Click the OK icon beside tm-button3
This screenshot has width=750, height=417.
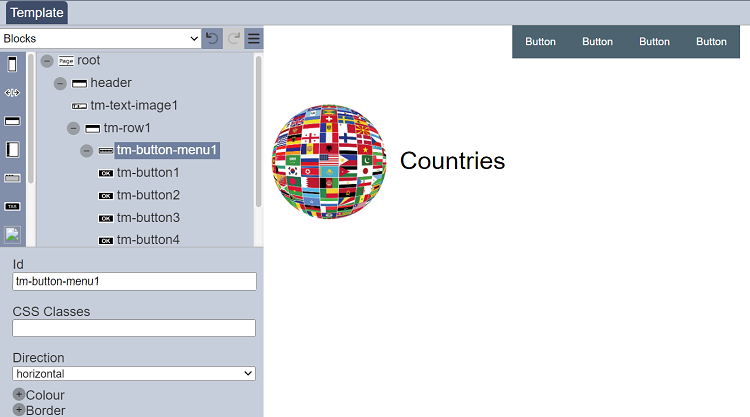click(106, 219)
